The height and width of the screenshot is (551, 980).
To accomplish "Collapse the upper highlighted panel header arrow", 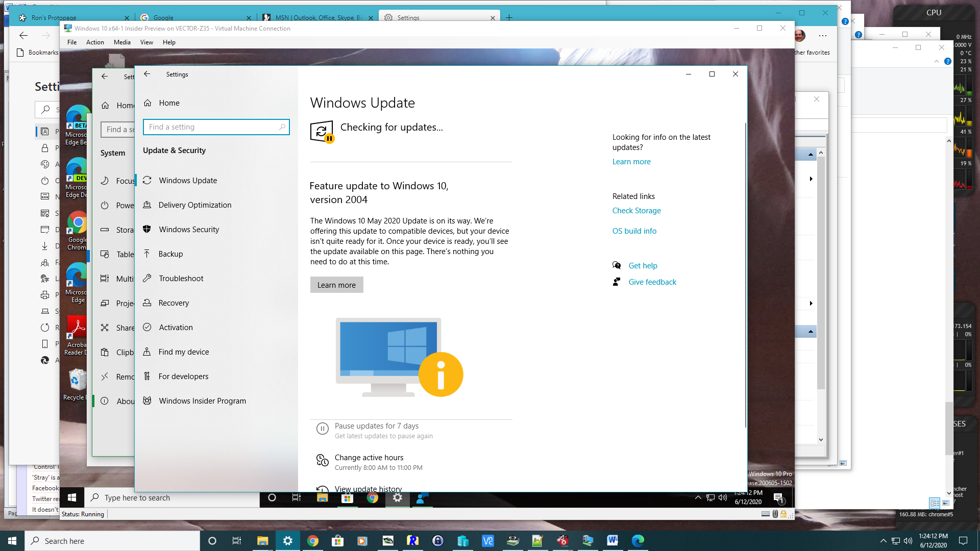I will [x=811, y=155].
